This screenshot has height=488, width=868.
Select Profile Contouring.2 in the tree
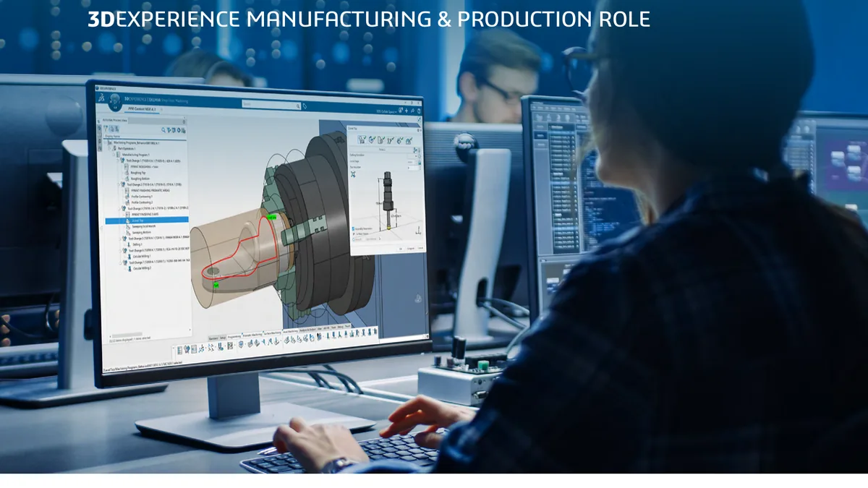tap(142, 202)
